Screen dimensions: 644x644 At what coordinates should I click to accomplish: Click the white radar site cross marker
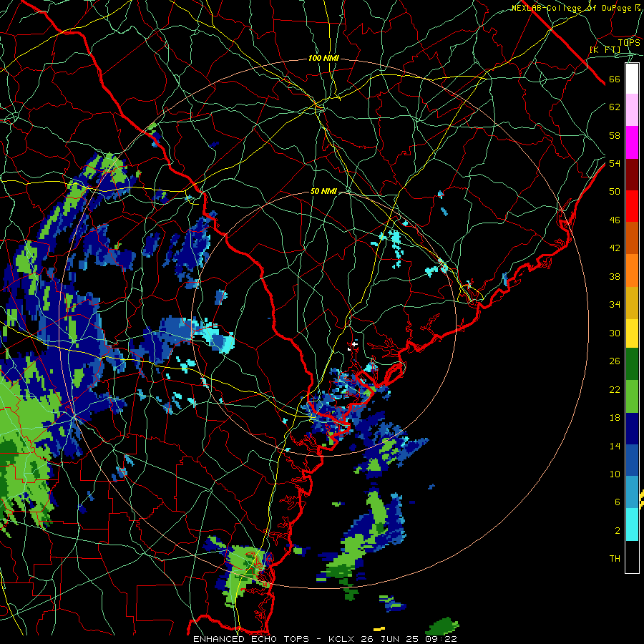click(x=355, y=343)
